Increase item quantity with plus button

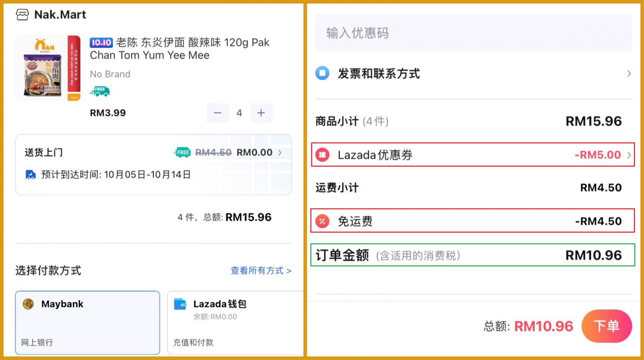click(x=261, y=113)
